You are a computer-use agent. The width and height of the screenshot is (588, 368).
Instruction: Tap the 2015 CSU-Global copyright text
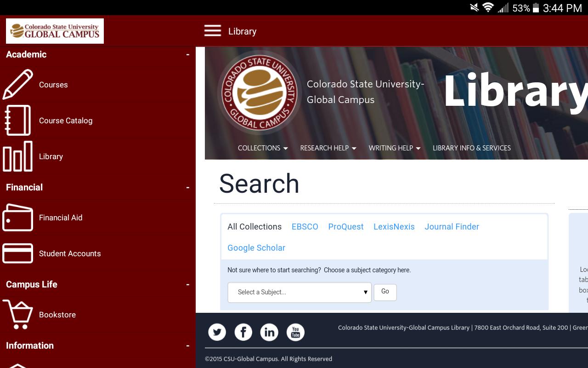(x=268, y=359)
